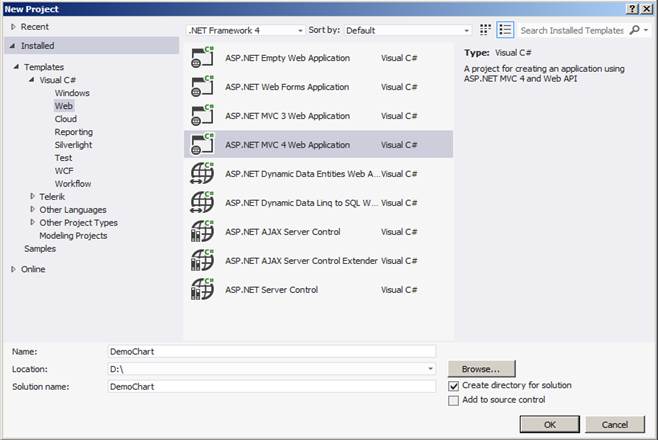The width and height of the screenshot is (658, 440).
Task: Click the search magnifier icon
Action: click(634, 30)
